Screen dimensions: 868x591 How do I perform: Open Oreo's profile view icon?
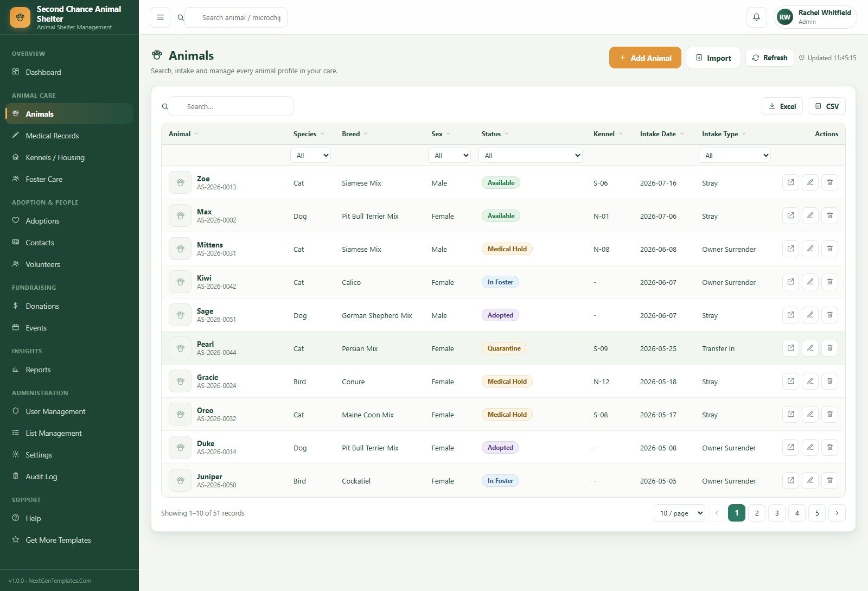tap(790, 414)
